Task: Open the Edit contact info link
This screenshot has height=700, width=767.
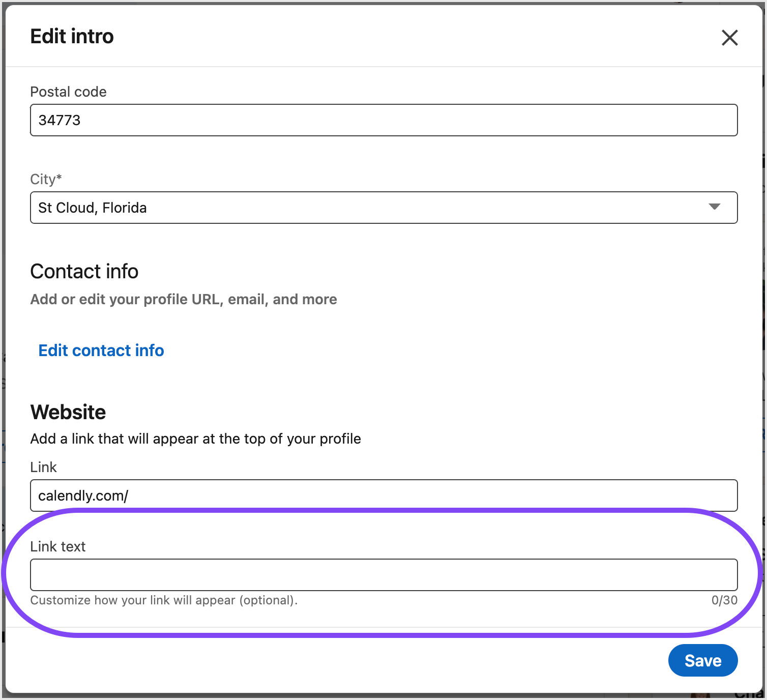Action: [x=101, y=351]
